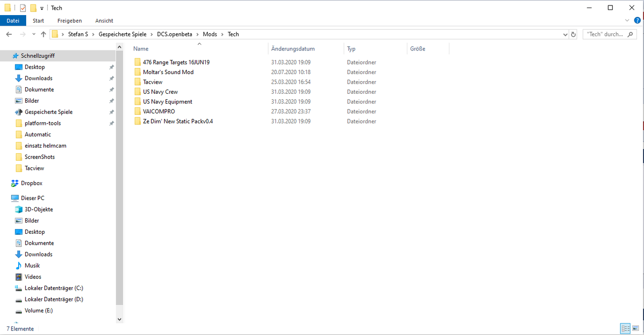Open the ScreenShots folder in the sidebar

40,157
